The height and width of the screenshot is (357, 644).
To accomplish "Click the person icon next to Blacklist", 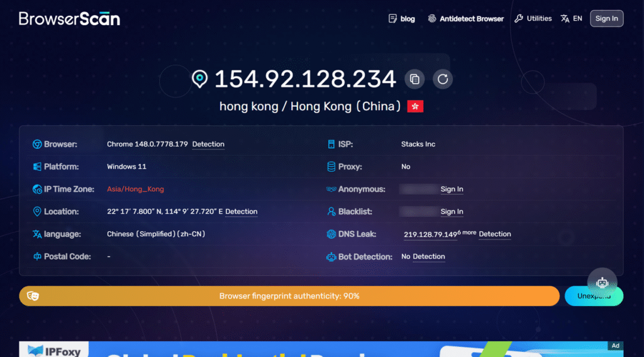I will pyautogui.click(x=331, y=211).
